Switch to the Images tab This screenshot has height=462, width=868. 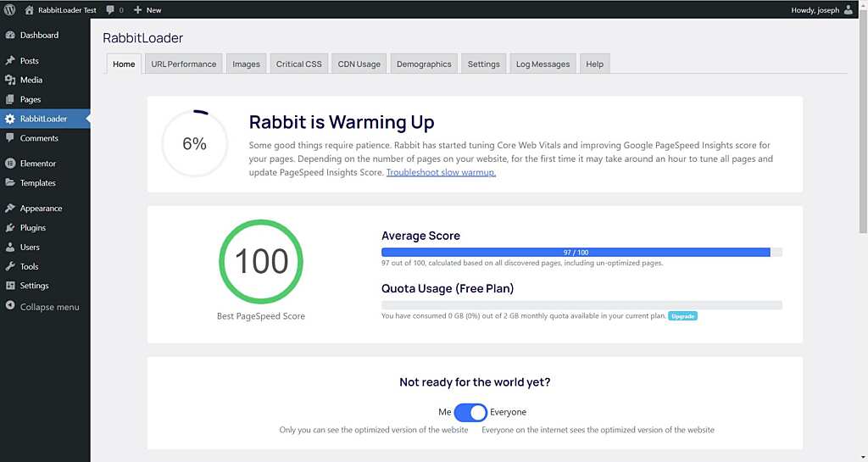coord(247,64)
